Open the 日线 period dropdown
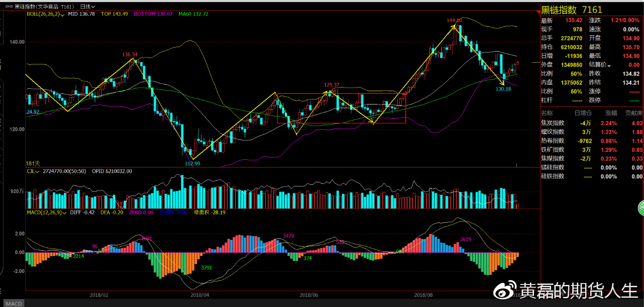The width and height of the screenshot is (644, 307). click(87, 7)
